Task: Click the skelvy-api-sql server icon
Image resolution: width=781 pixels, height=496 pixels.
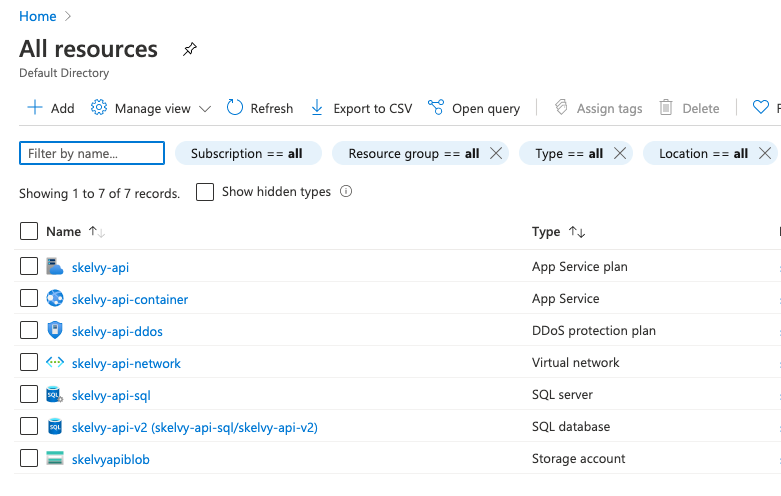Action: 55,395
